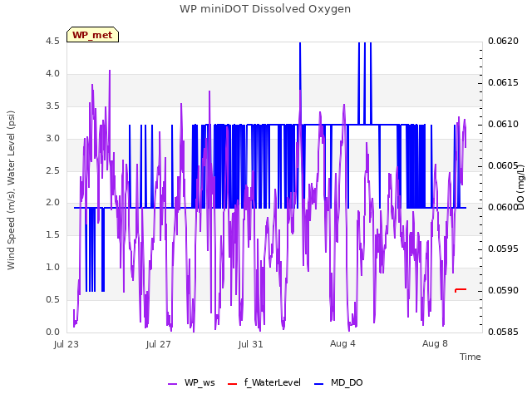
Task: Click the blue MD_DO legend swatch
Action: coord(318,384)
